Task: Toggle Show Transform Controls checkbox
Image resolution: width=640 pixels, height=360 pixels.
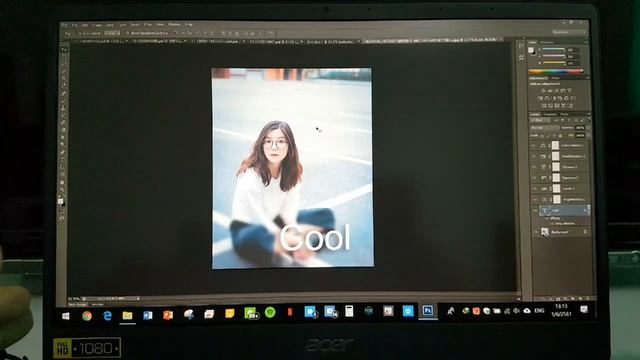Action: 128,33
